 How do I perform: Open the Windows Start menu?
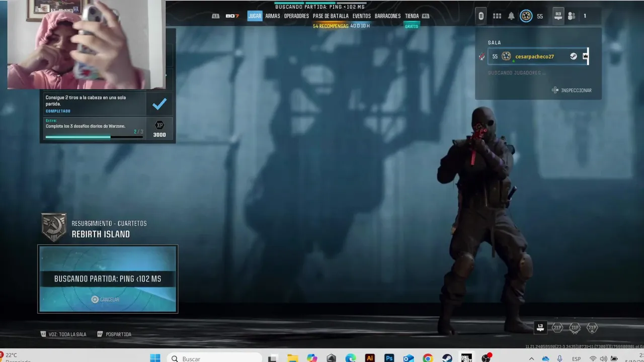point(155,358)
